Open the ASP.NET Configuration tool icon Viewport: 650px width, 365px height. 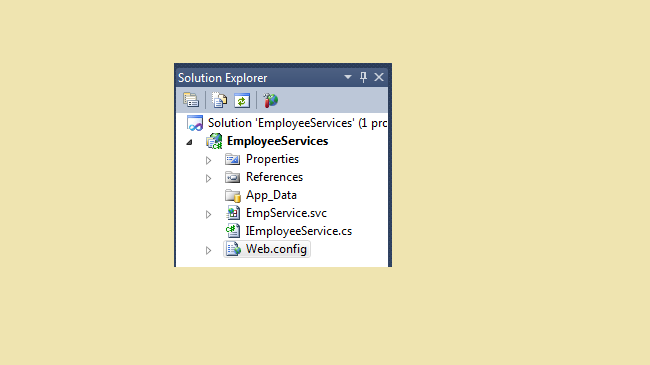pos(270,100)
